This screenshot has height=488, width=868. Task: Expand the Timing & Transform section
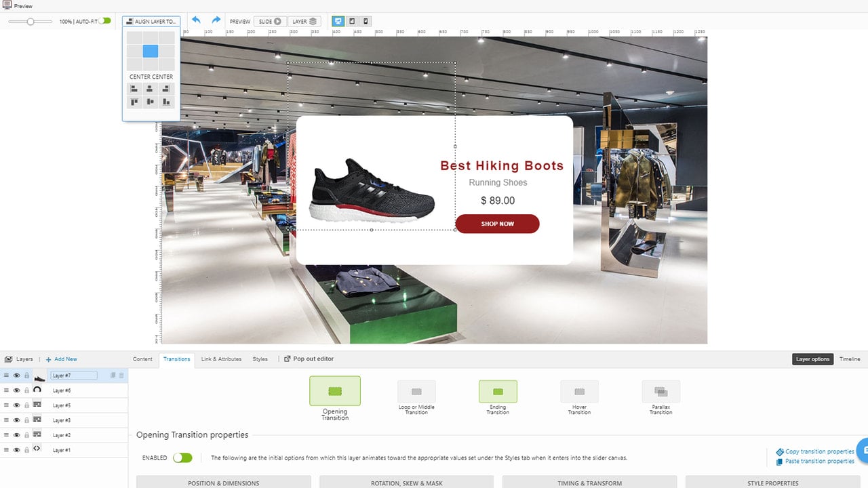tap(590, 483)
